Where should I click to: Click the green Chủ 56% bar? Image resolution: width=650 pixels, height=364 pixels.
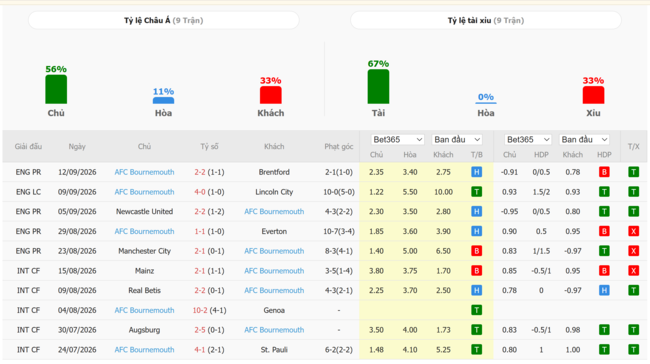(x=56, y=89)
